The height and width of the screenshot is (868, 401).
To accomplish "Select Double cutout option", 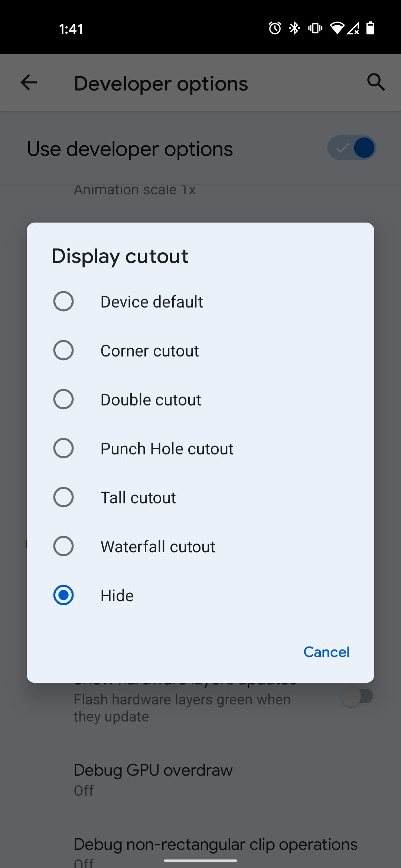I will 63,399.
